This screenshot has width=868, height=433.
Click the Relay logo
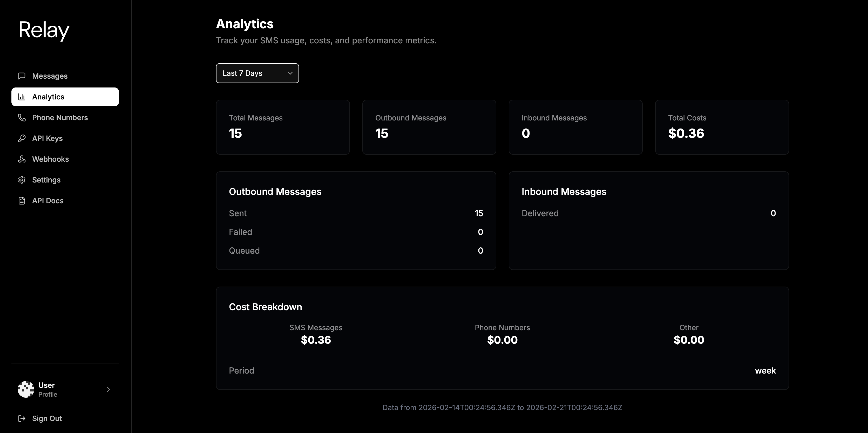pos(44,30)
